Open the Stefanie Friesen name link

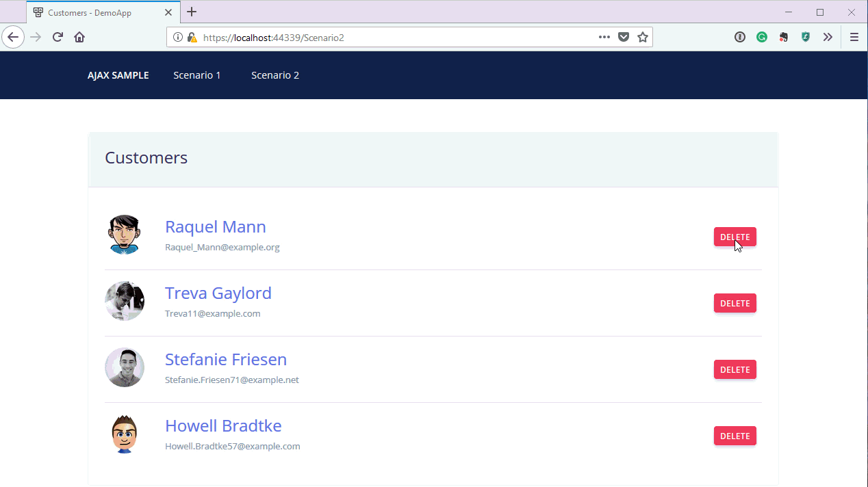coord(226,359)
